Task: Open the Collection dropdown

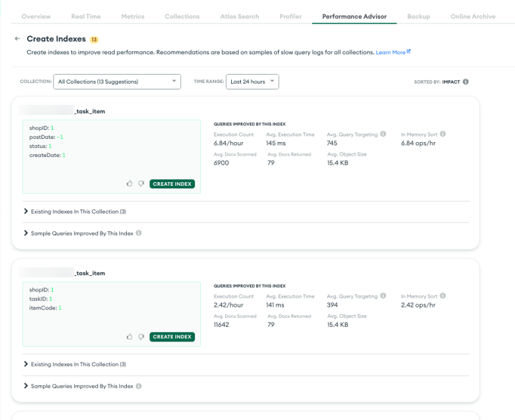Action: pyautogui.click(x=117, y=82)
